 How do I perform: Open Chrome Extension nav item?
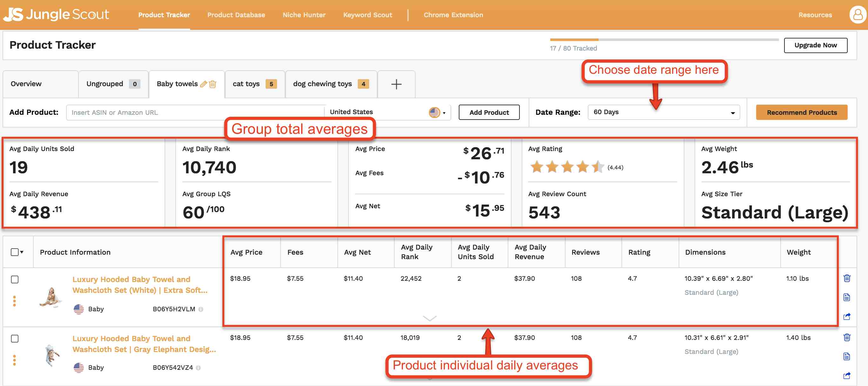pyautogui.click(x=453, y=15)
